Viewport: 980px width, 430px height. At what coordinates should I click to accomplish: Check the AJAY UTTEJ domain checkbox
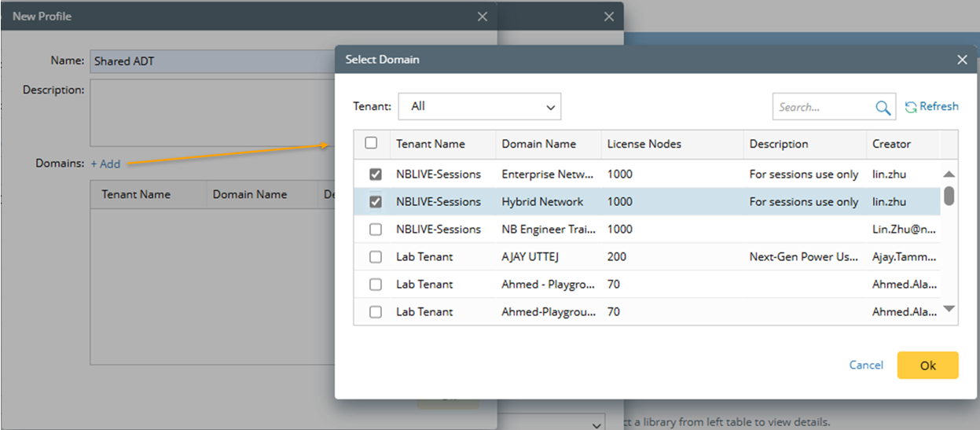(x=376, y=257)
